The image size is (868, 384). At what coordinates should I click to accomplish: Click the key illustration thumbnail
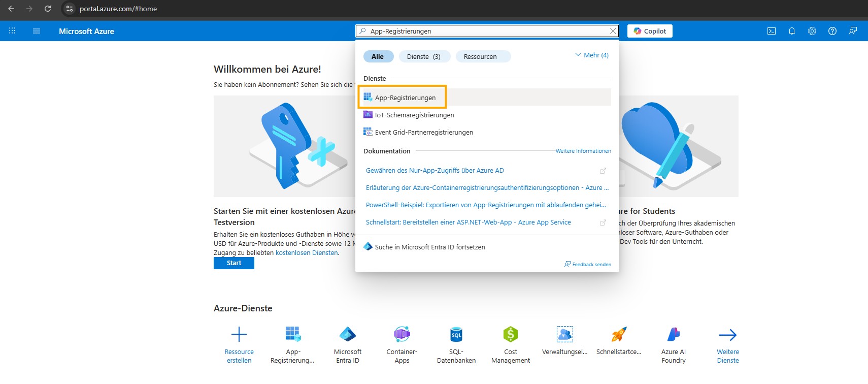pos(284,146)
